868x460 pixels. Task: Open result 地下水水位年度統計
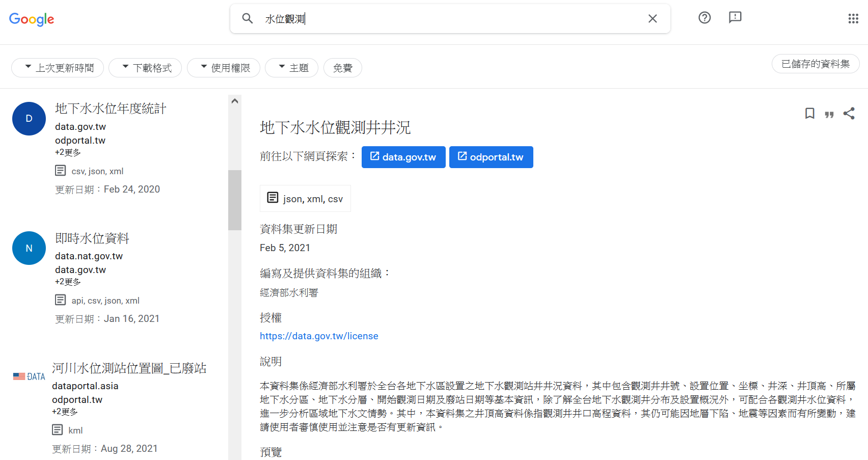(111, 109)
